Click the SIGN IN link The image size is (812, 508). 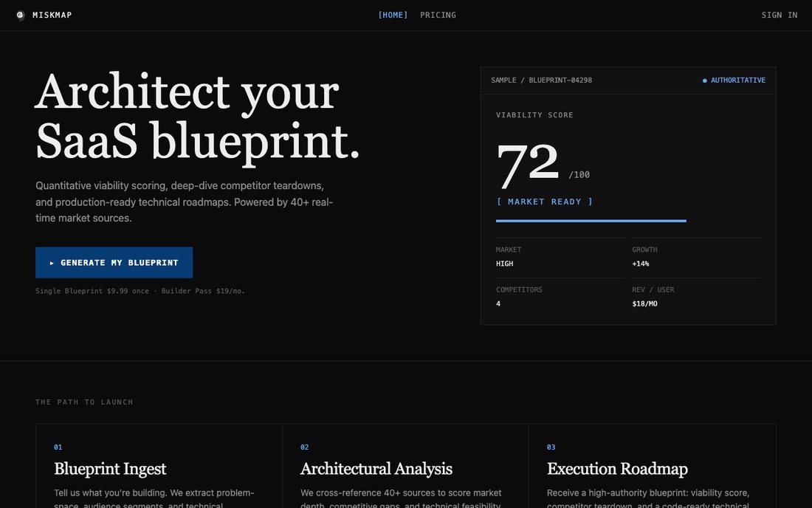[779, 15]
